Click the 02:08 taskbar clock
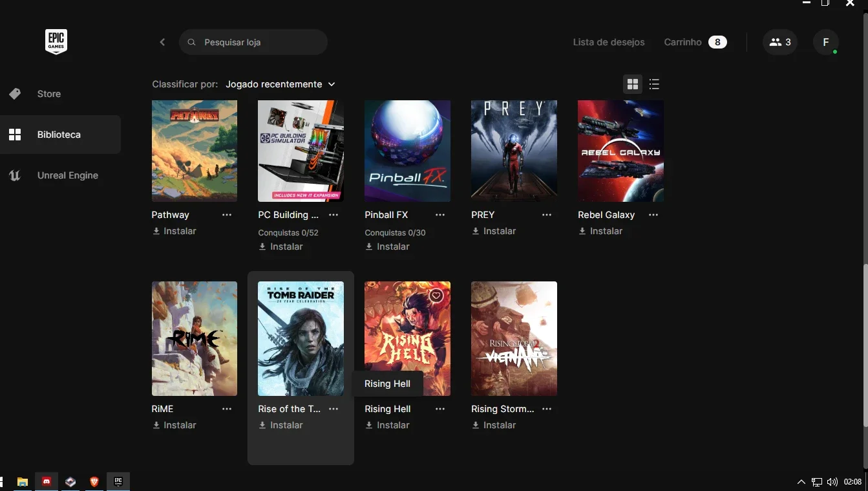The height and width of the screenshot is (491, 868). 853,482
